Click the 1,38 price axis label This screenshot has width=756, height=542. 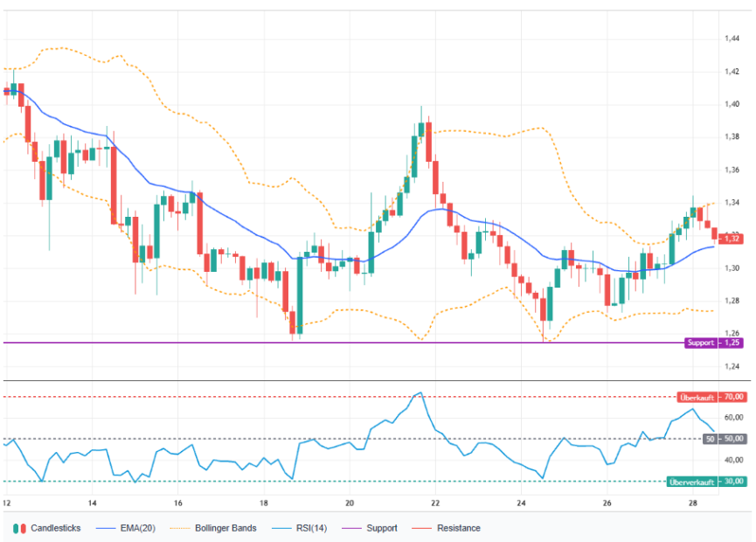coord(732,137)
